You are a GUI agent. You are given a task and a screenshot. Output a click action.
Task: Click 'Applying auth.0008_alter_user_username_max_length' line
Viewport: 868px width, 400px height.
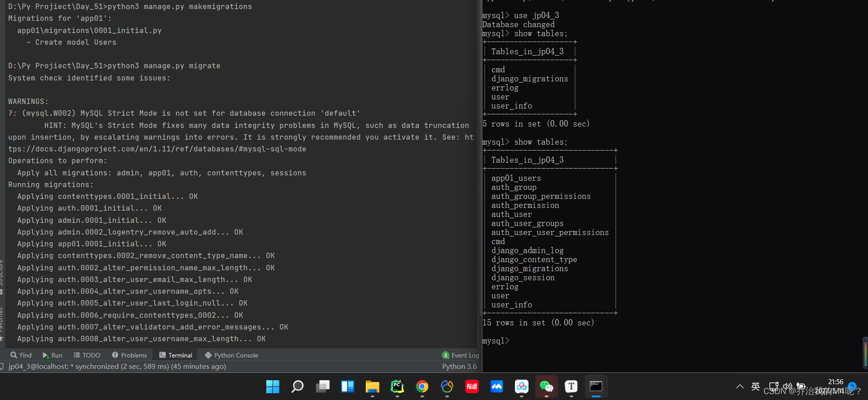click(x=142, y=339)
